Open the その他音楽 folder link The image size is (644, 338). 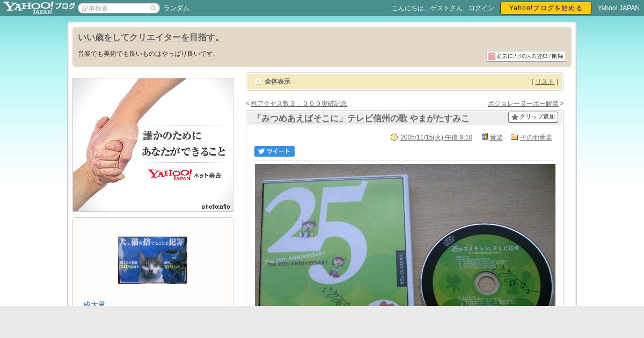(x=536, y=137)
